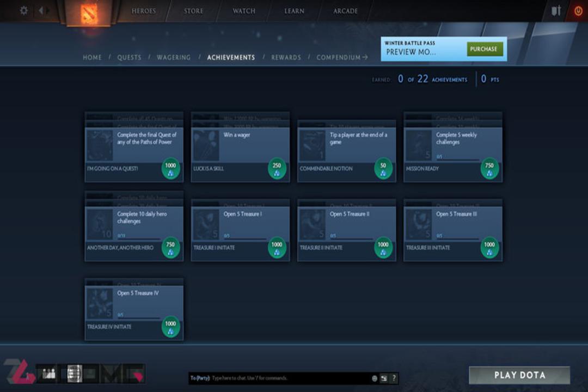The image size is (588, 392).
Task: Click the 1000 badge on Treasure IV Initiate
Action: pyautogui.click(x=170, y=327)
